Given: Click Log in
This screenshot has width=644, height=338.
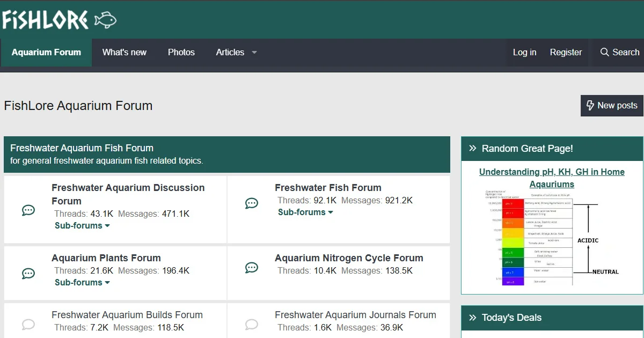Looking at the screenshot, I should [x=524, y=53].
